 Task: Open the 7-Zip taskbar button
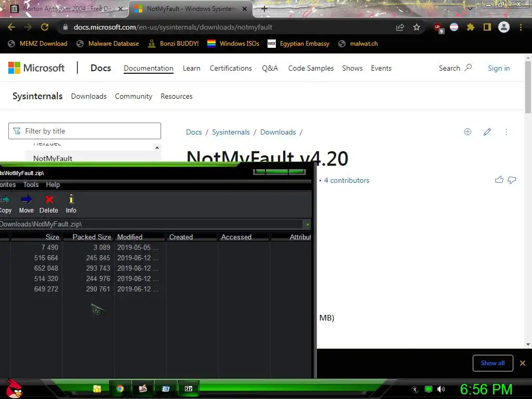tap(188, 389)
